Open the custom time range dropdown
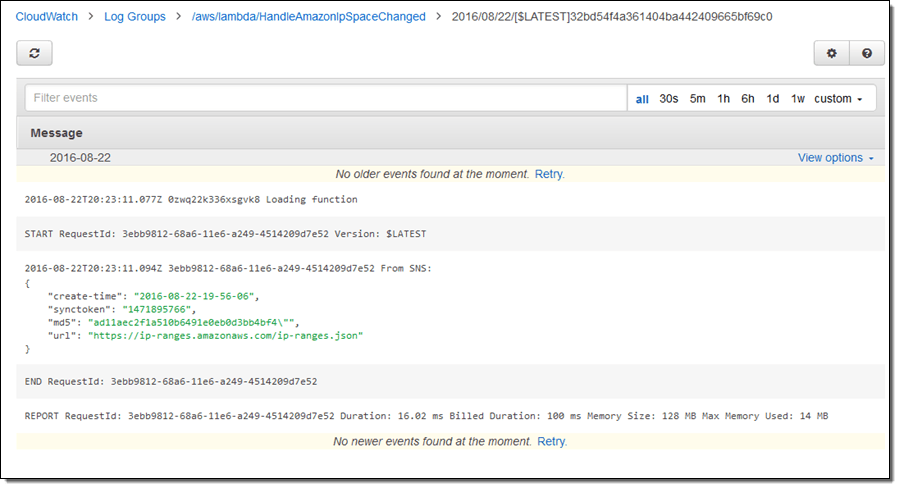 tap(838, 99)
